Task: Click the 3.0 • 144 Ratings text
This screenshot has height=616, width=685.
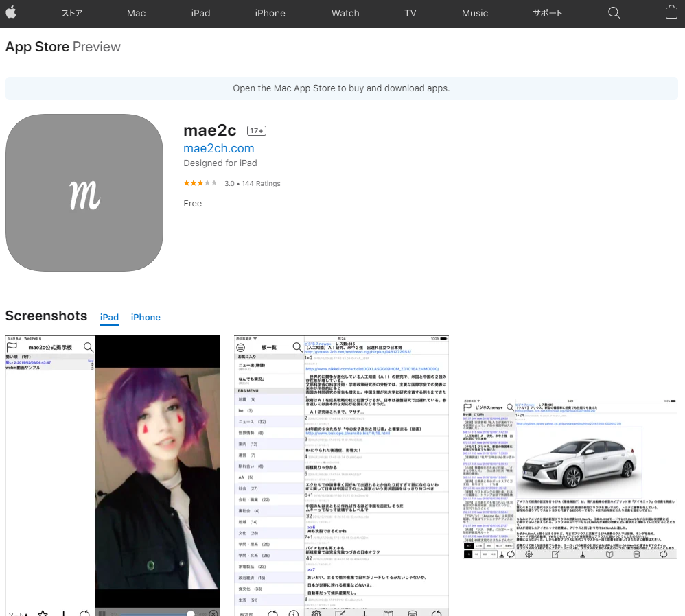Action: [x=253, y=183]
